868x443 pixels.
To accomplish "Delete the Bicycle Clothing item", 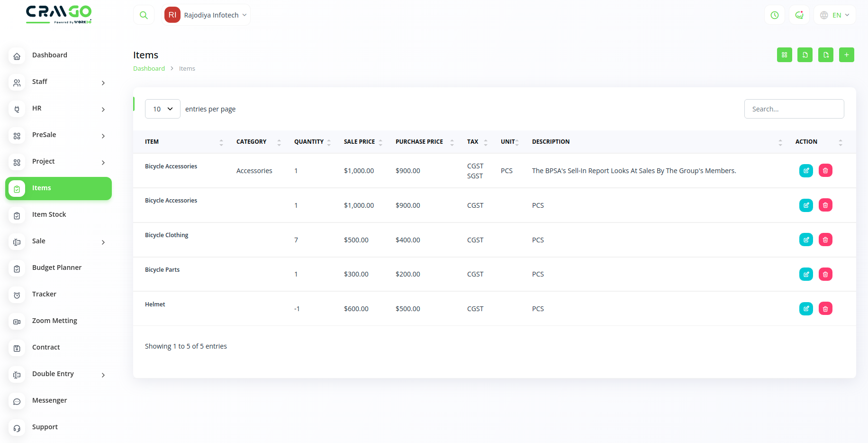I will coord(825,240).
